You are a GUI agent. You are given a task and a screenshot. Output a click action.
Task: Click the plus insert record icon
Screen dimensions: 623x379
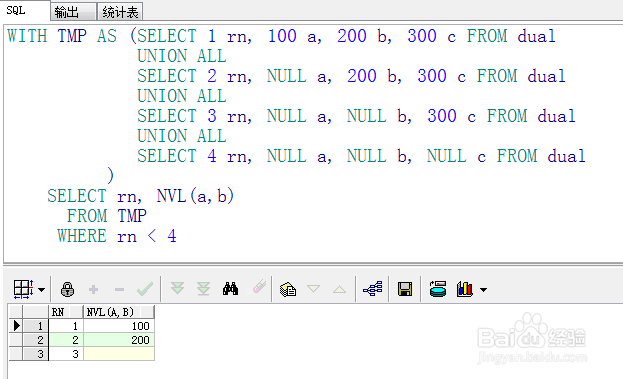(x=93, y=289)
